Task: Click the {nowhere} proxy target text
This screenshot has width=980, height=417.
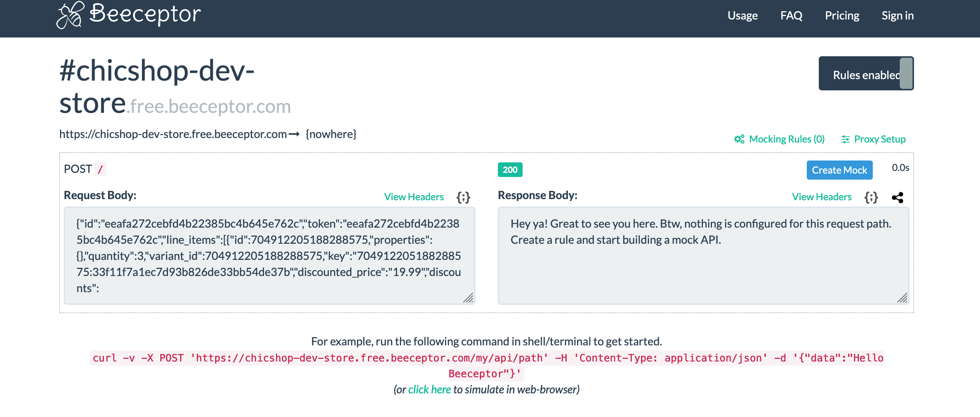Action: pyautogui.click(x=331, y=134)
